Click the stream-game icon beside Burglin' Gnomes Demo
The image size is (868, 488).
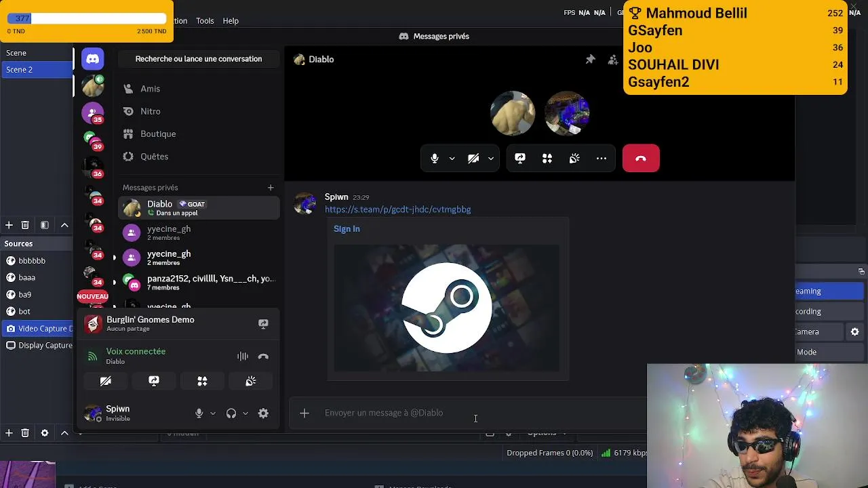[x=263, y=324]
